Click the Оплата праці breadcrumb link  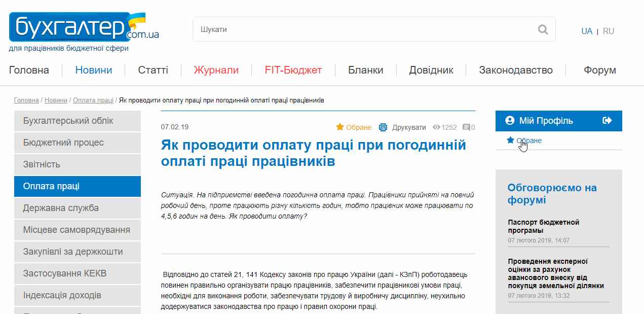(93, 100)
